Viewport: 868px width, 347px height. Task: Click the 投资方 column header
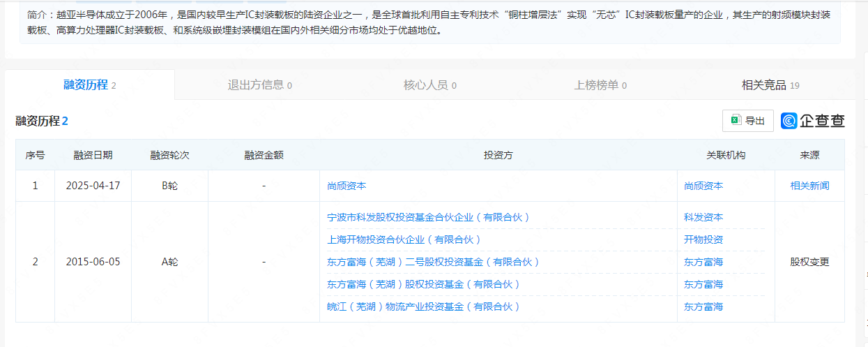pos(498,155)
